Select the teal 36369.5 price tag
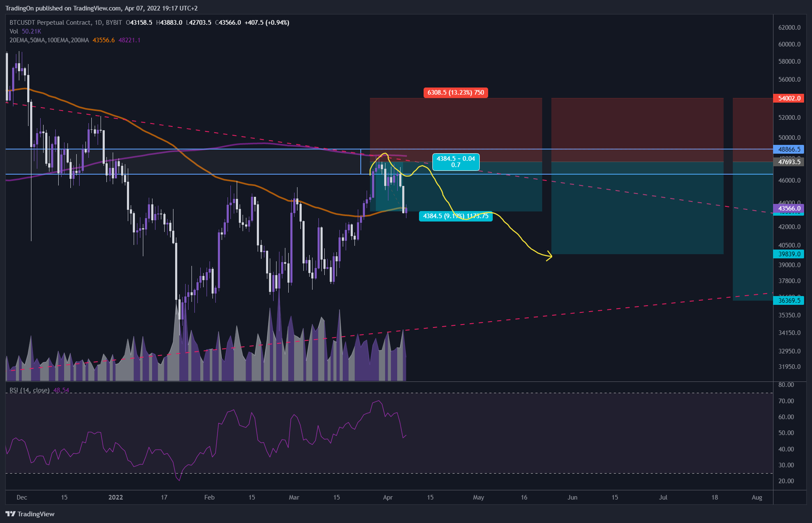Screen dimensions: 812x523 point(789,301)
